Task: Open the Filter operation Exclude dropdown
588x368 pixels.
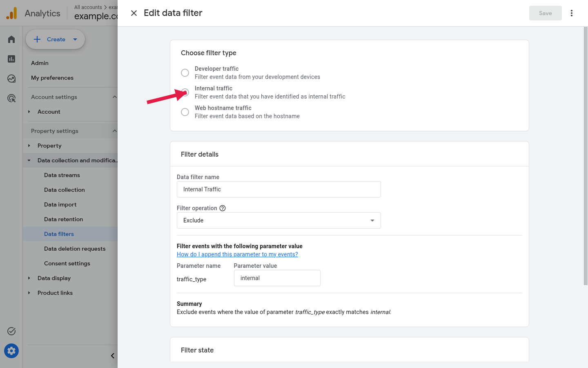Action: tap(279, 220)
